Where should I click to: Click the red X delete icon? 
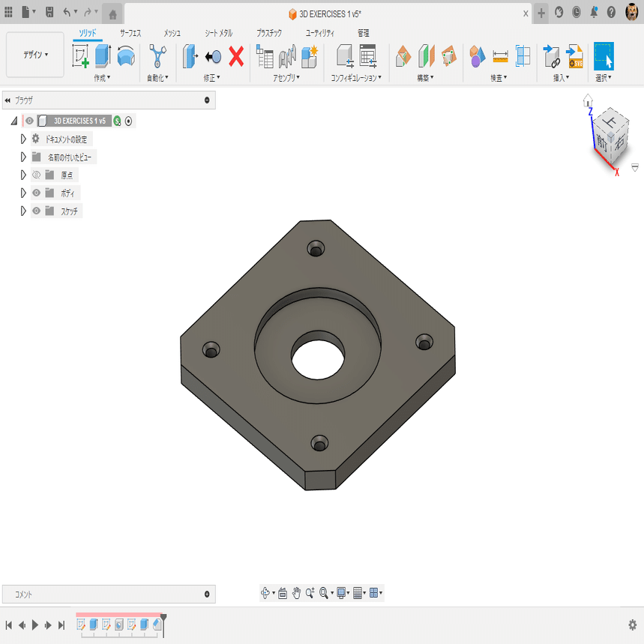pyautogui.click(x=236, y=57)
